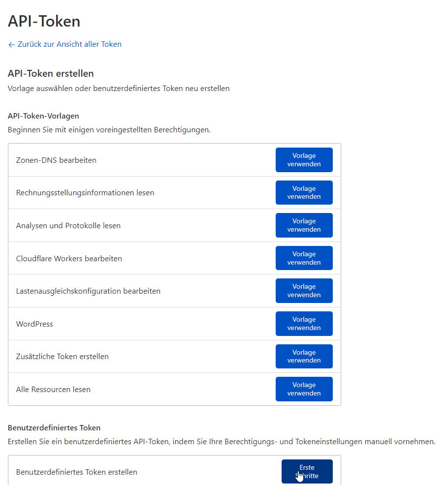Select the 'Zonen-DNS bearbeiten' row label
This screenshot has height=485, width=448.
click(x=56, y=160)
